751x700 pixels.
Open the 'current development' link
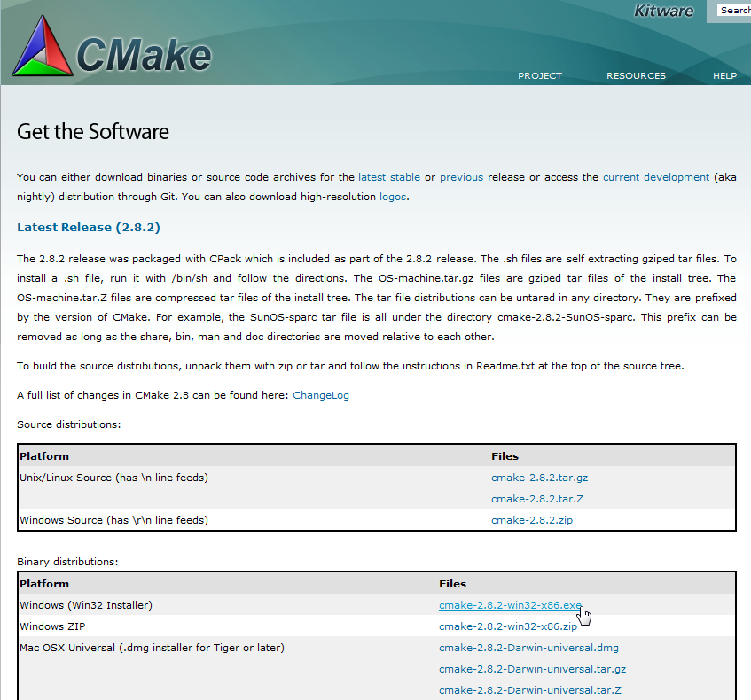(656, 177)
